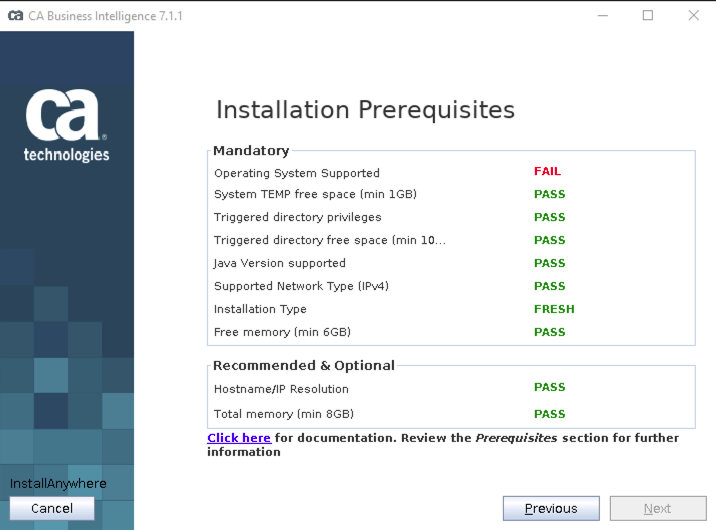
Task: Click the Installation Prerequisites heading
Action: (x=365, y=109)
